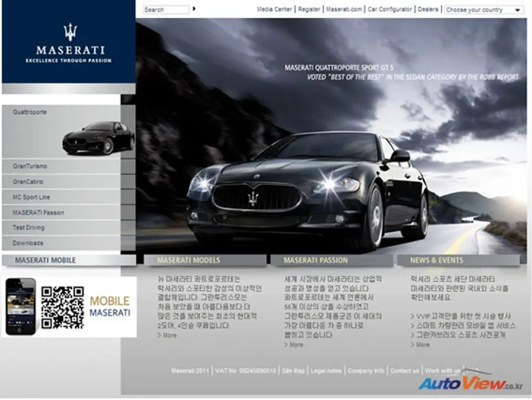
Task: Open the Legal notes footer link
Action: pos(326,371)
